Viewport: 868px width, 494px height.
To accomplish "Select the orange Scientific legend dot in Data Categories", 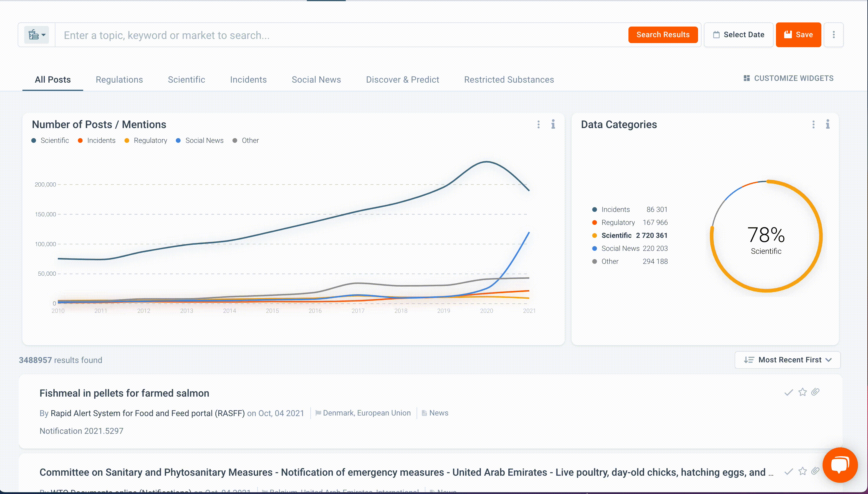I will point(594,236).
